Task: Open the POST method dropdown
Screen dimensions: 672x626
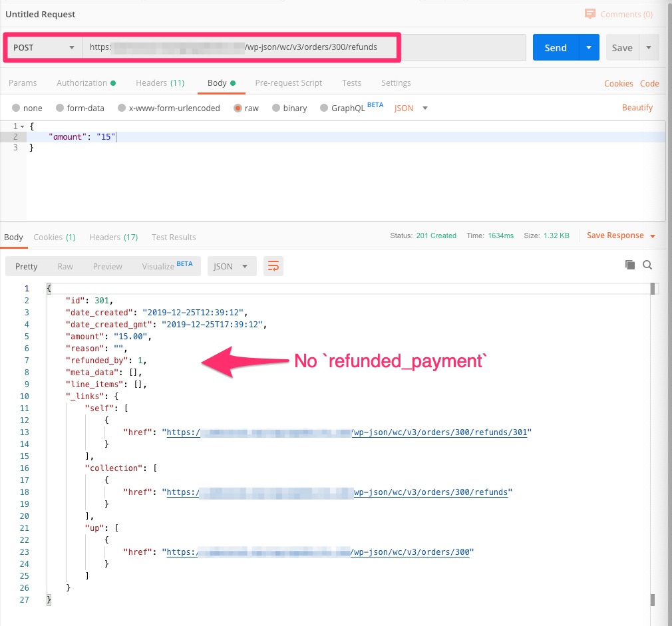Action: coord(43,47)
